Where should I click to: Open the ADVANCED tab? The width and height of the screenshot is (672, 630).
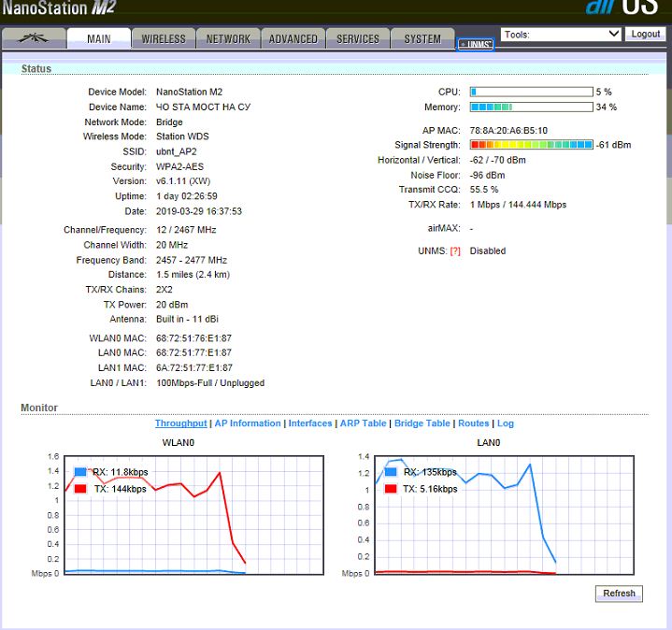pyautogui.click(x=293, y=38)
